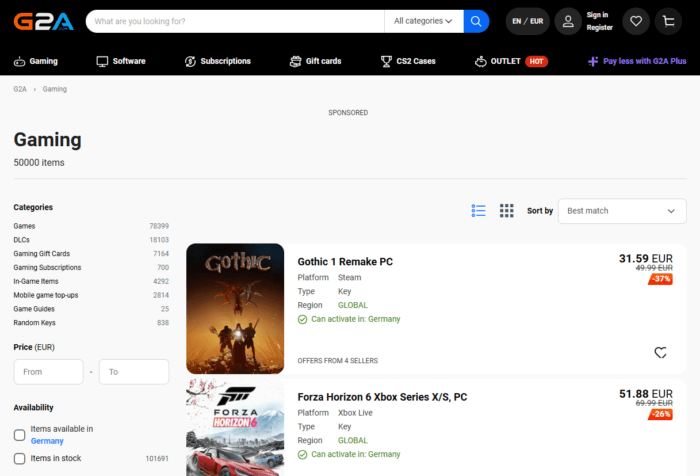Click the G2A logo
The height and width of the screenshot is (476, 700).
coord(44,21)
